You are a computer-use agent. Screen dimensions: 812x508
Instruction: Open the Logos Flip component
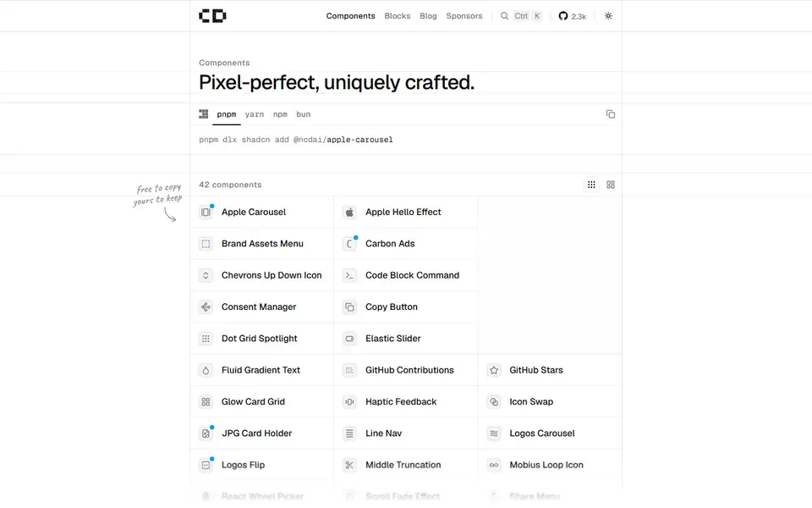pyautogui.click(x=261, y=465)
